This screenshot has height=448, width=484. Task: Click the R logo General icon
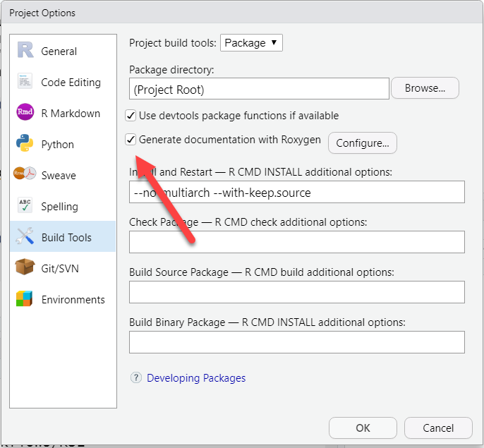(x=25, y=51)
